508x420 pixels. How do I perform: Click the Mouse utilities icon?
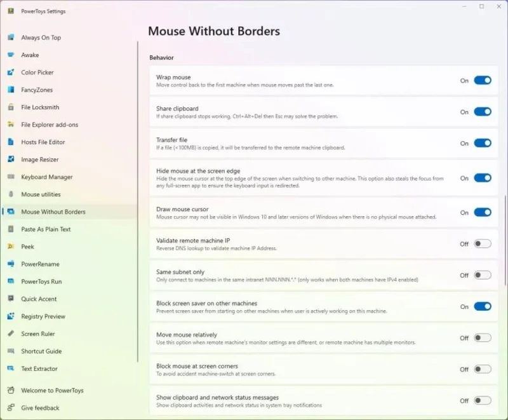point(11,194)
